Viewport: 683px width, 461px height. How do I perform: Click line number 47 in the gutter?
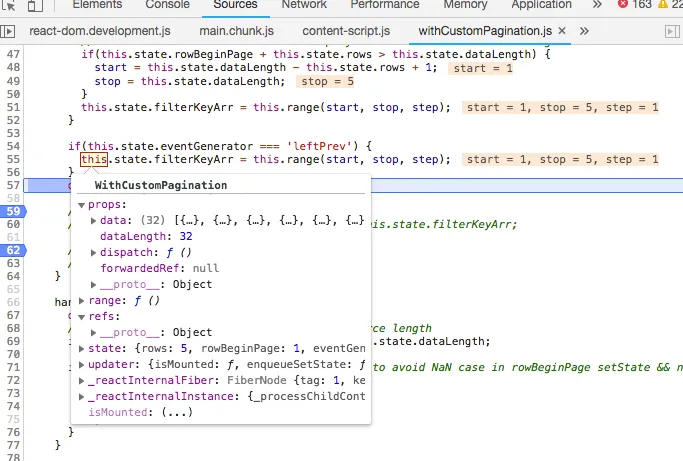[x=13, y=54]
